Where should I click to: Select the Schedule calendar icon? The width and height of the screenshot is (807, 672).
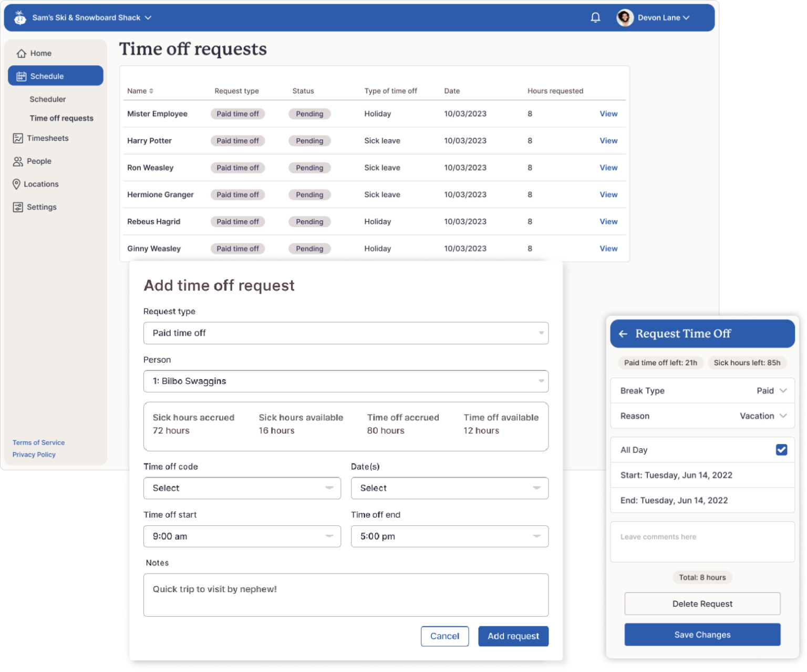(20, 76)
